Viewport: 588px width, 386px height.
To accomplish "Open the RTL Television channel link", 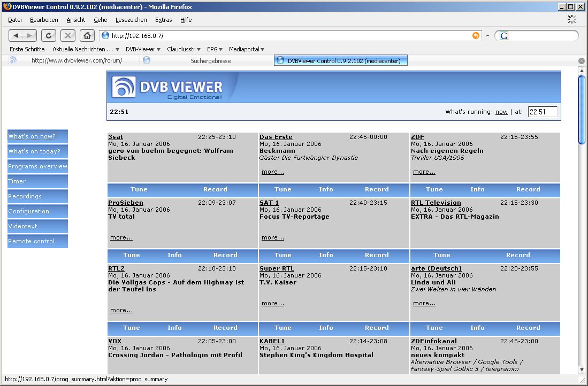I will coord(436,203).
